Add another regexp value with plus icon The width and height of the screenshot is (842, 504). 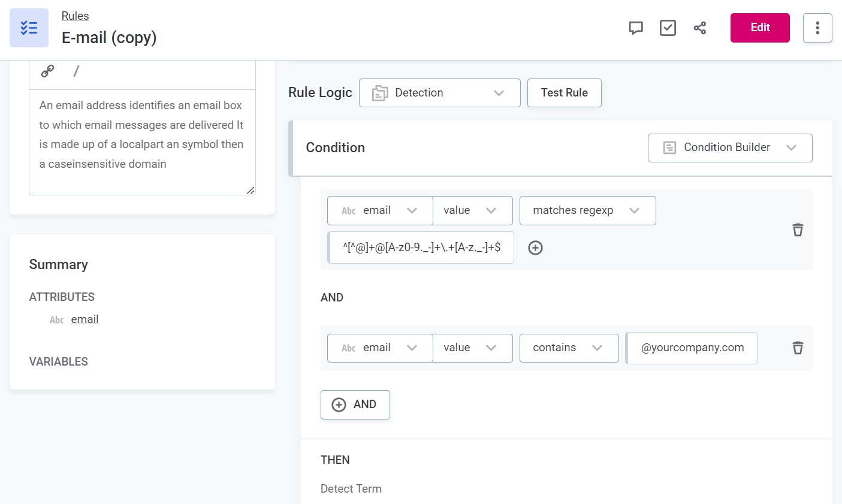pyautogui.click(x=535, y=248)
